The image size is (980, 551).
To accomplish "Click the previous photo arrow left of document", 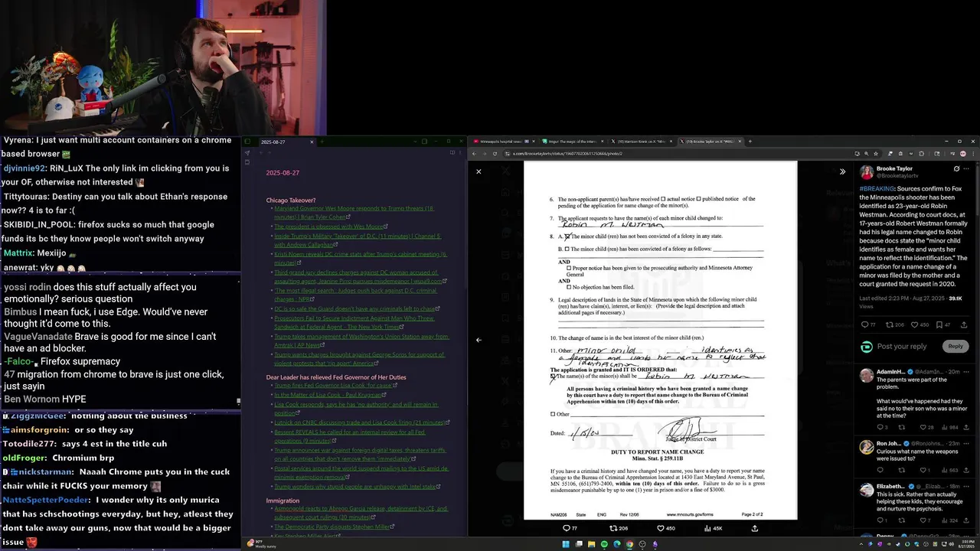I will pyautogui.click(x=479, y=340).
